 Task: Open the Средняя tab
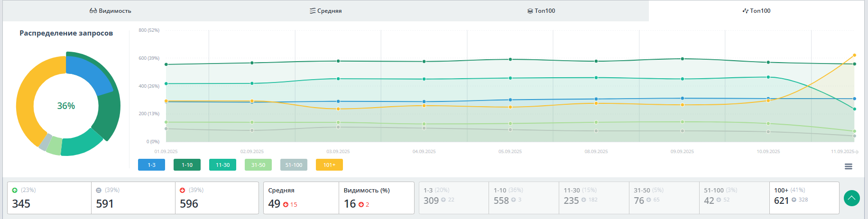click(326, 11)
